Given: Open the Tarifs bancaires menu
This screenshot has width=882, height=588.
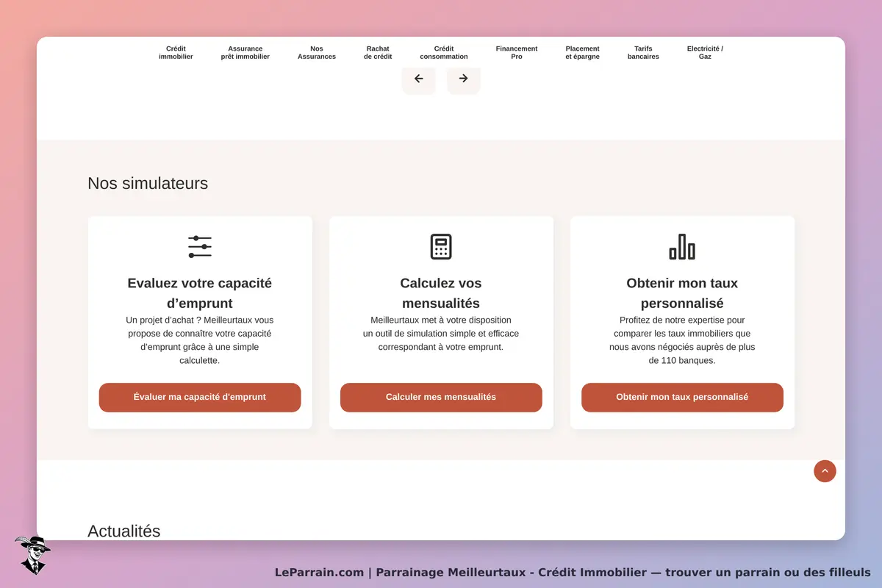Looking at the screenshot, I should 643,52.
